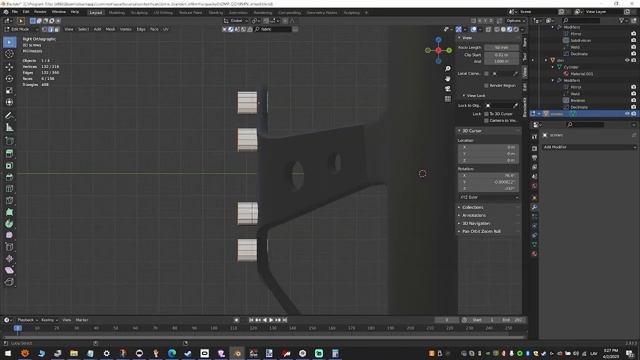Viewport: 640px width, 360px height.
Task: Activate the Edge Slide tool
Action: pos(9,247)
